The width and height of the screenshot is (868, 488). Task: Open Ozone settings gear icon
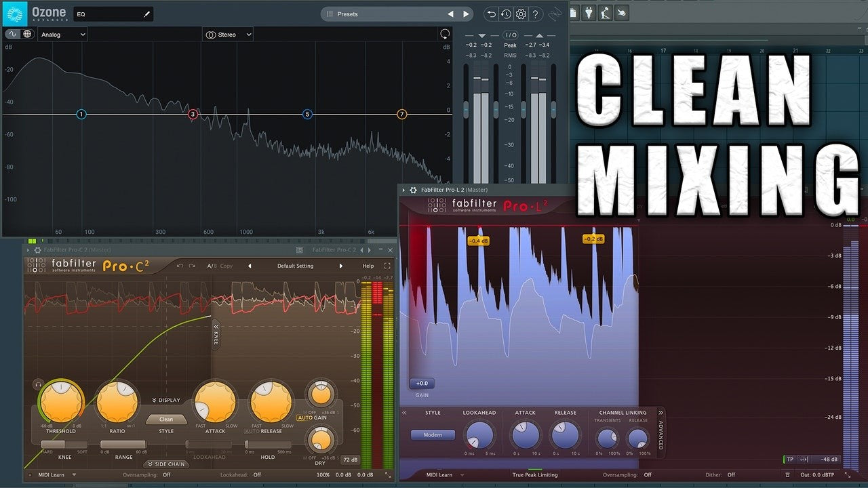pos(521,14)
